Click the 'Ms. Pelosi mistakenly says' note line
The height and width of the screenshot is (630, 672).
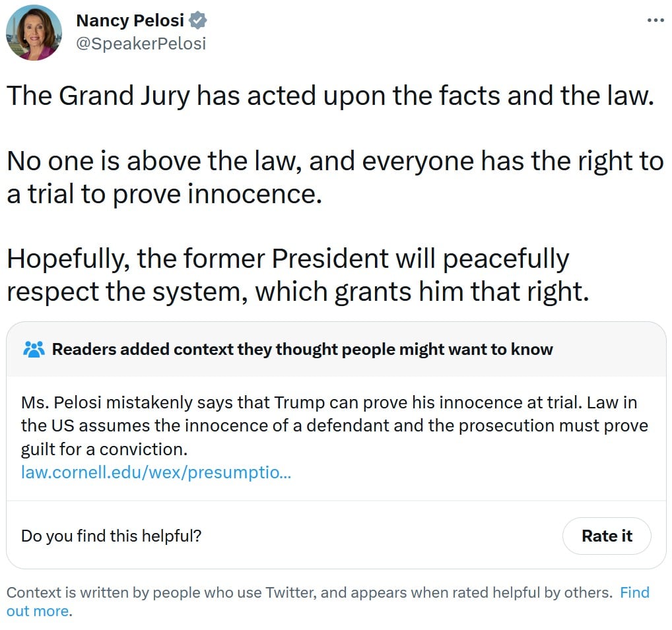(x=329, y=402)
